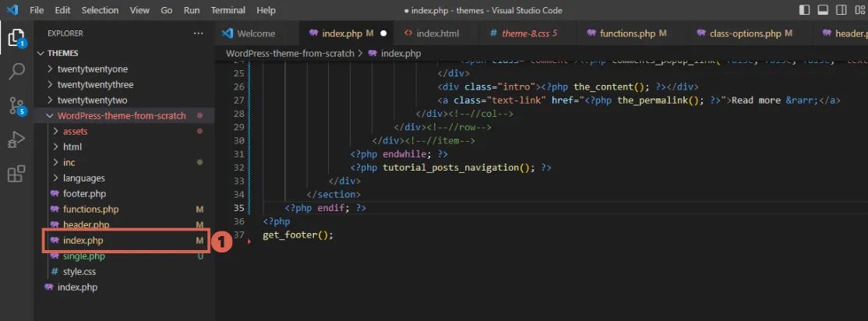Expand the assets folder
The width and height of the screenshot is (868, 321).
[76, 131]
